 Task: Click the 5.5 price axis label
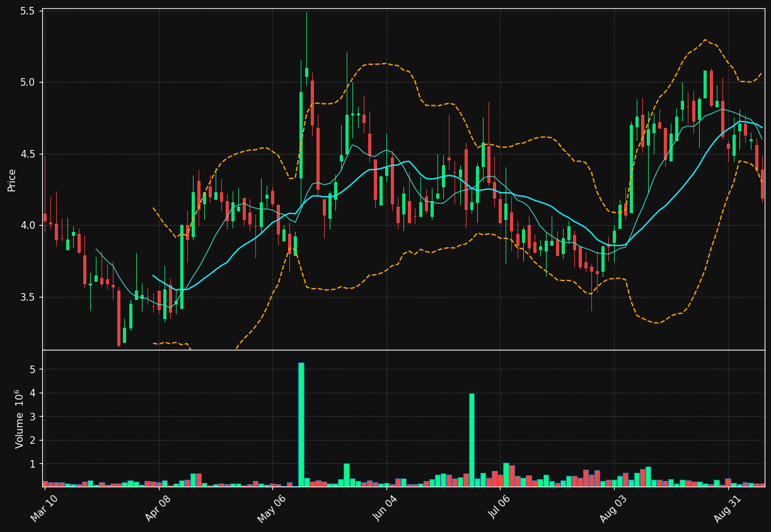29,11
